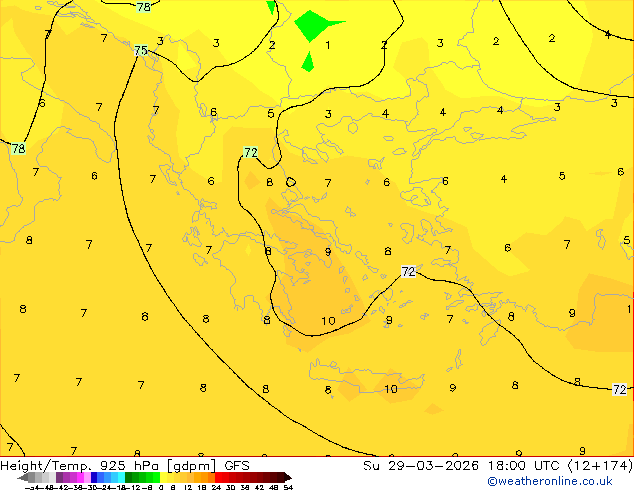The width and height of the screenshot is (634, 490).
Task: Select the bright yellow legend swatch
Action: [x=163, y=477]
